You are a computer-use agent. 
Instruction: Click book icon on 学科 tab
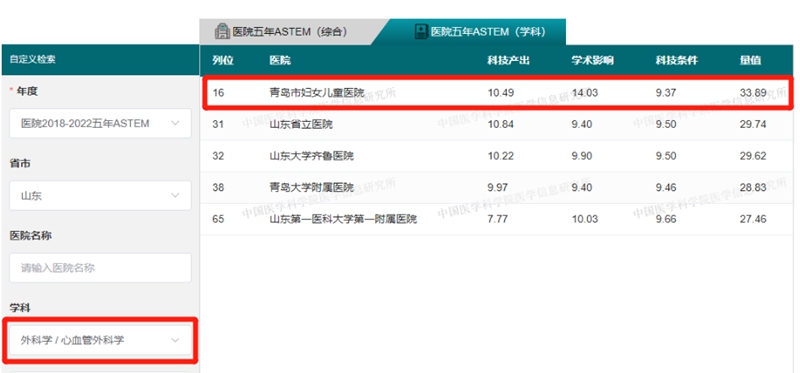tap(420, 32)
